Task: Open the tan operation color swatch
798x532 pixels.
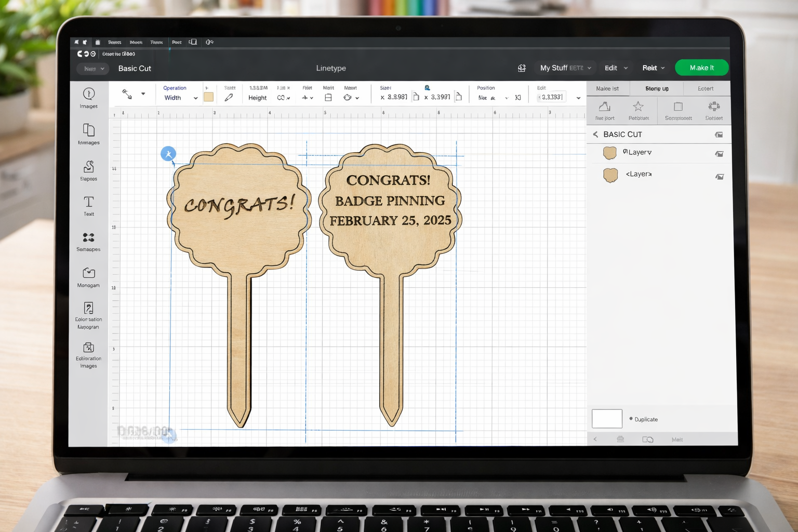Action: pos(209,97)
